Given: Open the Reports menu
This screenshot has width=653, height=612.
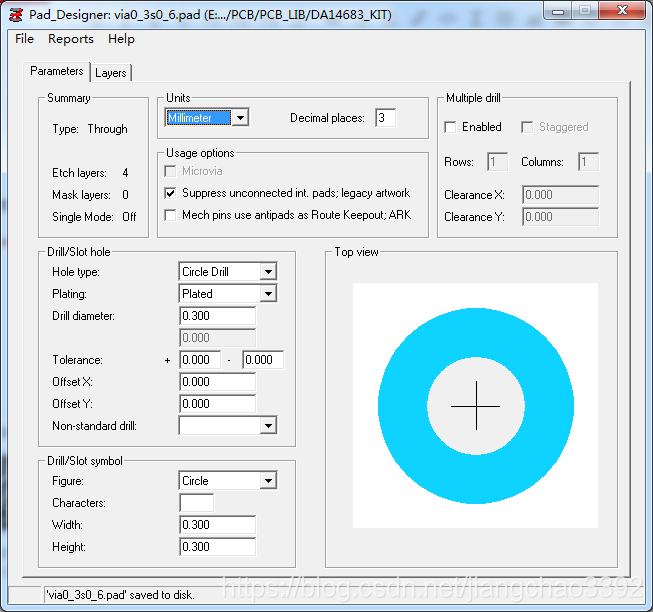Looking at the screenshot, I should (x=71, y=39).
